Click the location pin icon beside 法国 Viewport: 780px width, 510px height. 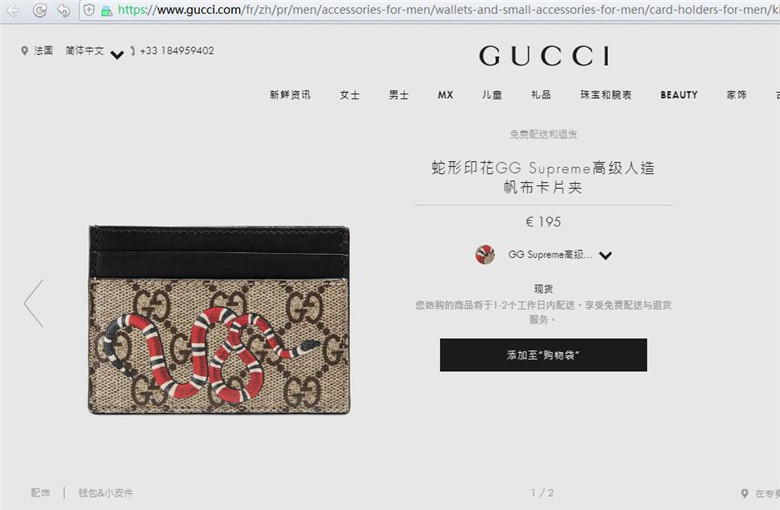click(24, 51)
